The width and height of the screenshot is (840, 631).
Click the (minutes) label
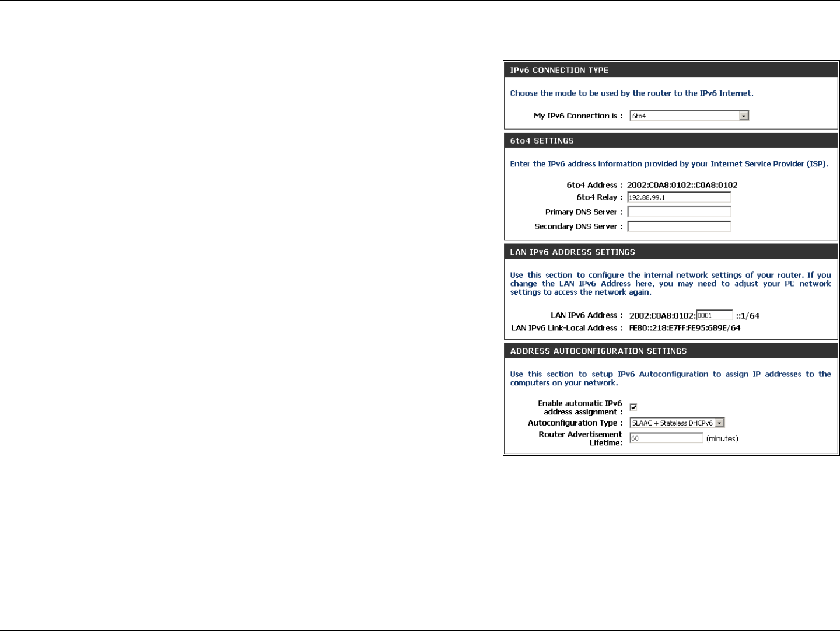click(722, 438)
